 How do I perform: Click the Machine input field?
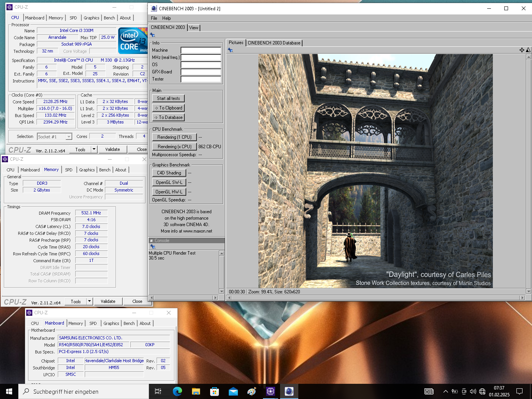(201, 50)
